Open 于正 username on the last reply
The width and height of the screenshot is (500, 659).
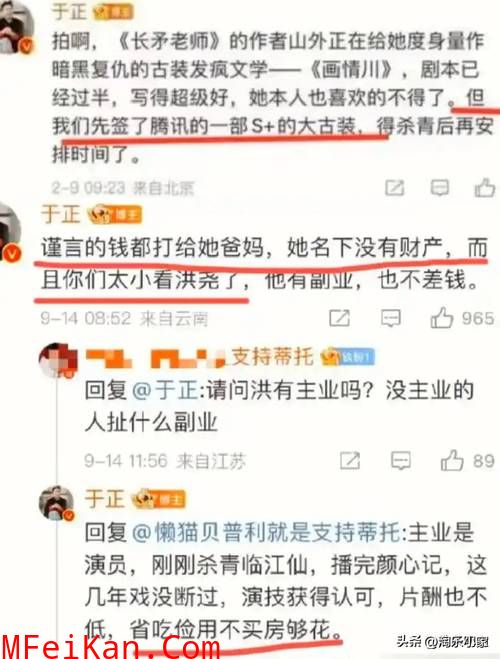[x=105, y=499]
